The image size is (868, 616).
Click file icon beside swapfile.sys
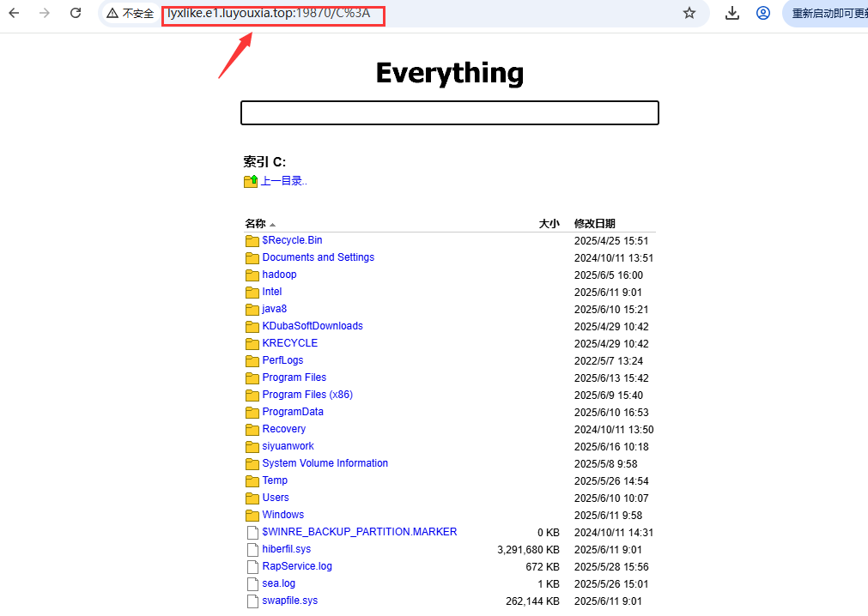pyautogui.click(x=252, y=601)
